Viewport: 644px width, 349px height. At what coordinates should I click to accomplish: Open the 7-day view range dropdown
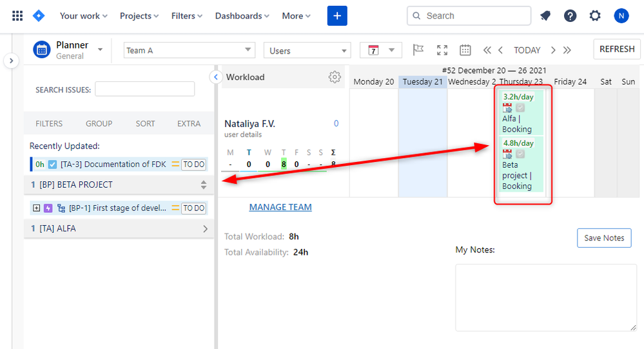(381, 50)
